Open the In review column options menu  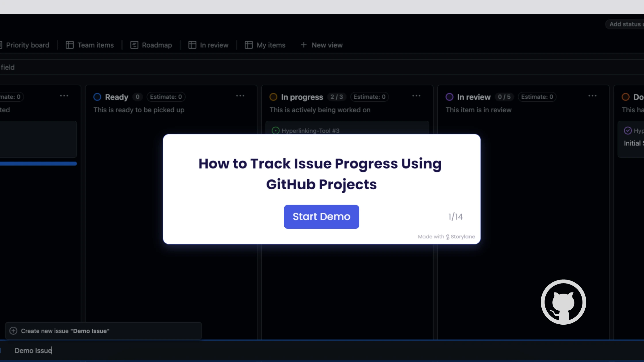pos(593,96)
